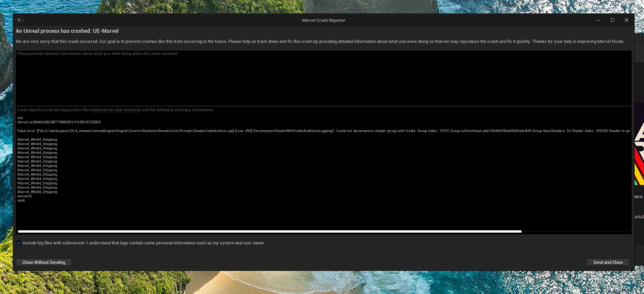Click the 'An Unreal process has crashed' heading
The image size is (644, 294).
(x=67, y=30)
